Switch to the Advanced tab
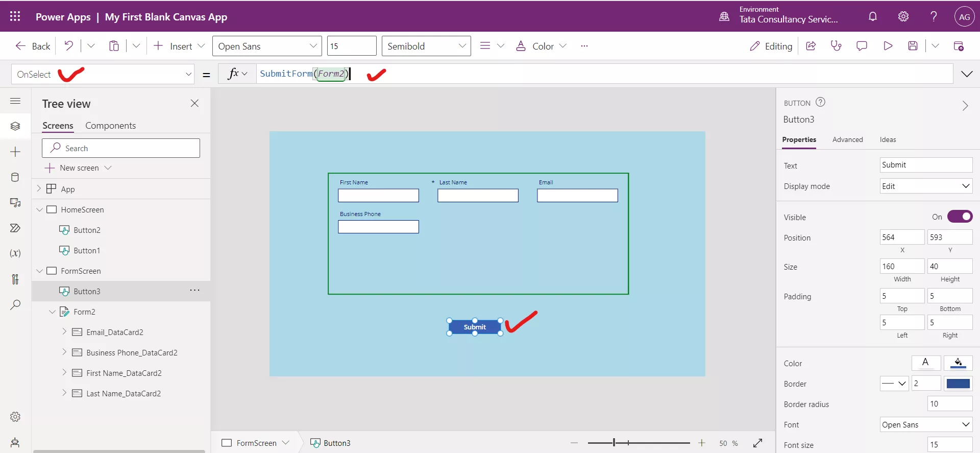The image size is (980, 453). click(847, 139)
